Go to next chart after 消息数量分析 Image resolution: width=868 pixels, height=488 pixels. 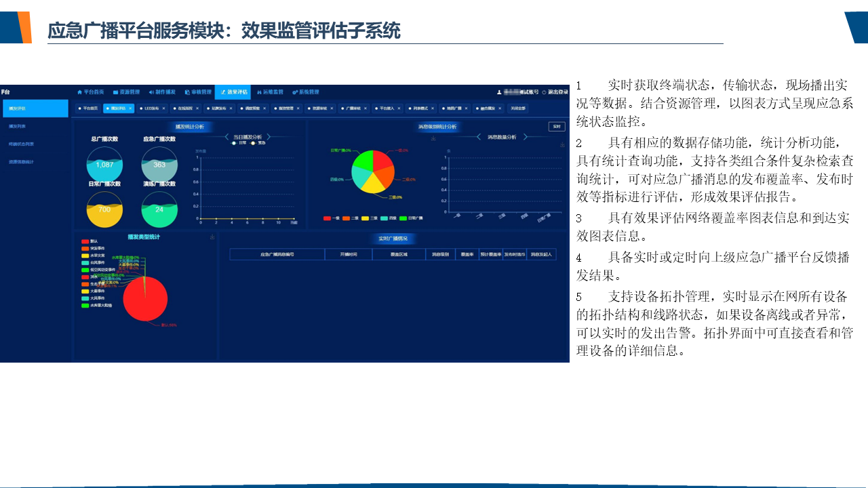click(524, 137)
